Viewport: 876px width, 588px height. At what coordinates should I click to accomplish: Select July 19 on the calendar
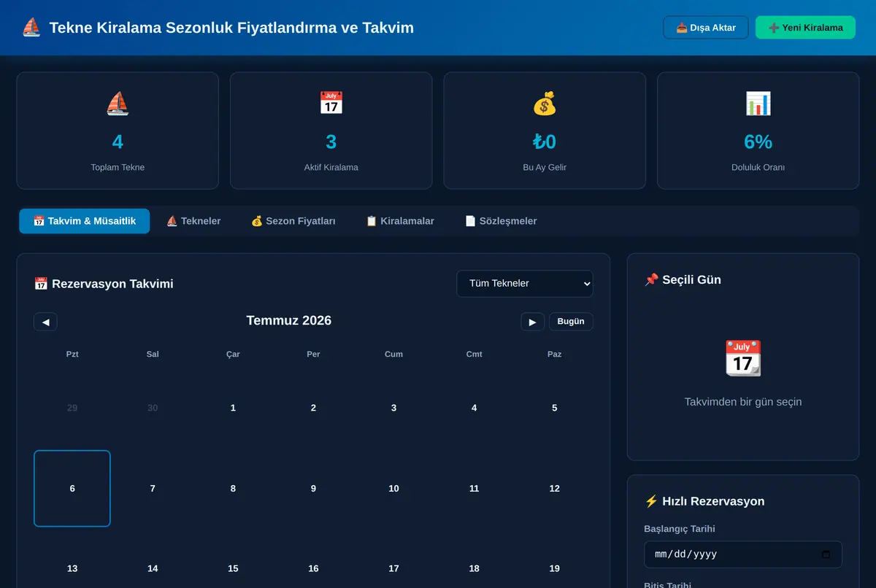[554, 568]
